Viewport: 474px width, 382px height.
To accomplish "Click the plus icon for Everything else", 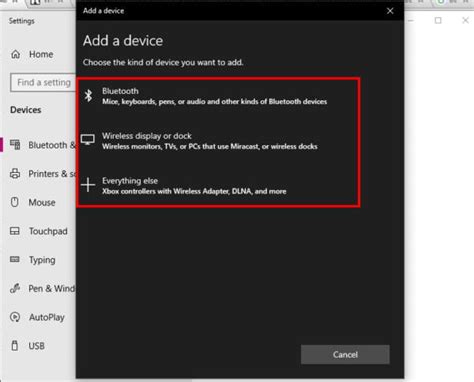I will (88, 185).
